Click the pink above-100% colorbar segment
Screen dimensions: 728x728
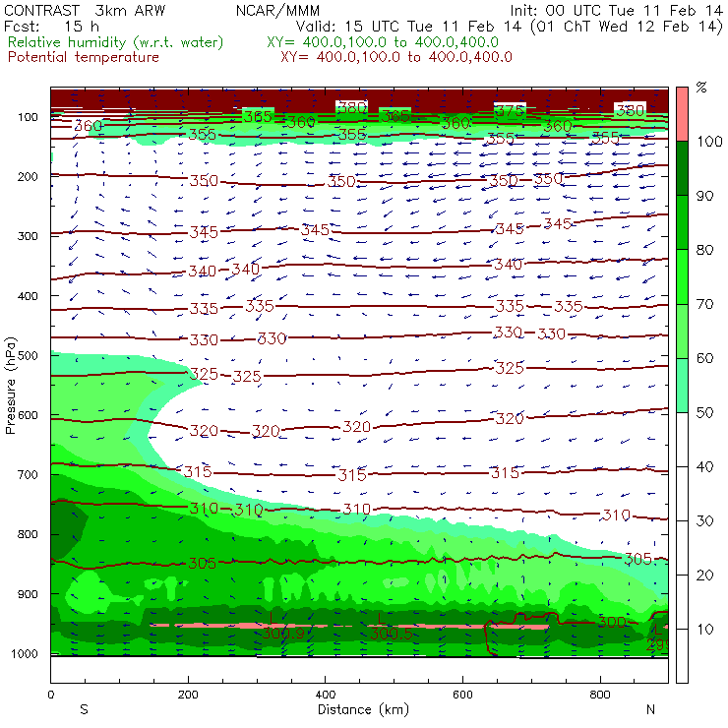(682, 114)
